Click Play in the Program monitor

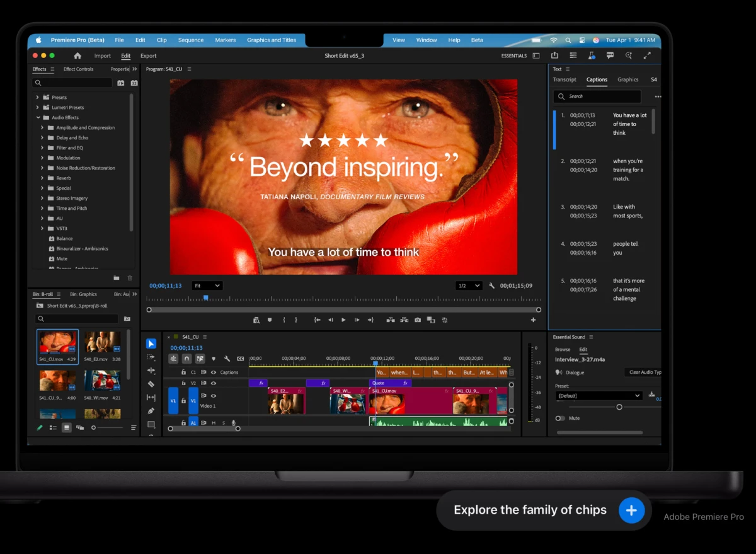tap(343, 320)
